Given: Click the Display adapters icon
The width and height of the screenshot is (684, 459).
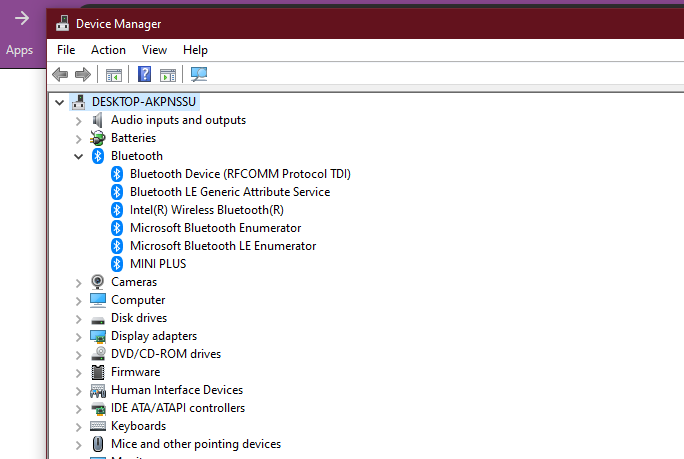Looking at the screenshot, I should click(x=98, y=336).
